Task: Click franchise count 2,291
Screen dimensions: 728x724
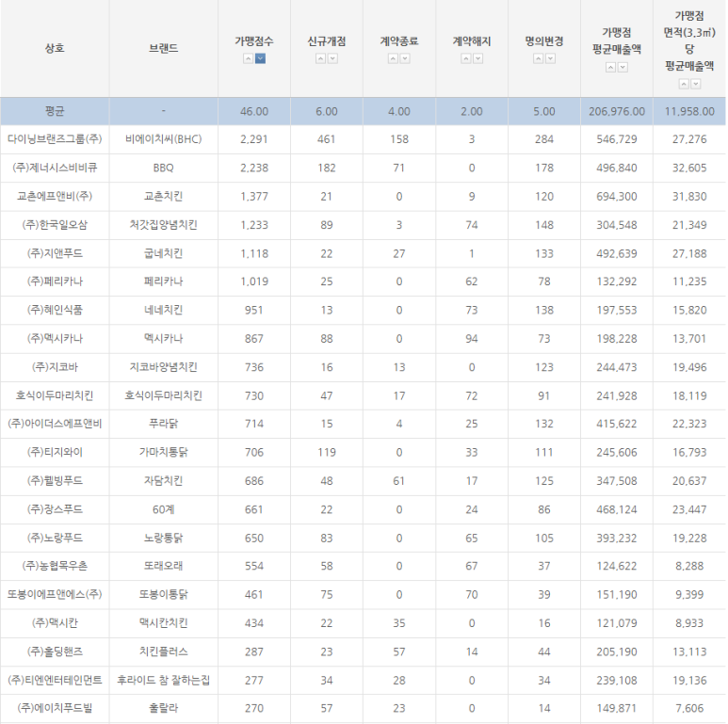Action: click(x=254, y=139)
